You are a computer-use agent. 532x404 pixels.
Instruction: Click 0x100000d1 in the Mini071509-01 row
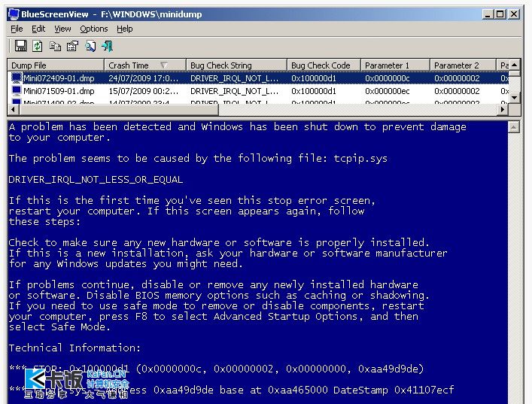[314, 91]
